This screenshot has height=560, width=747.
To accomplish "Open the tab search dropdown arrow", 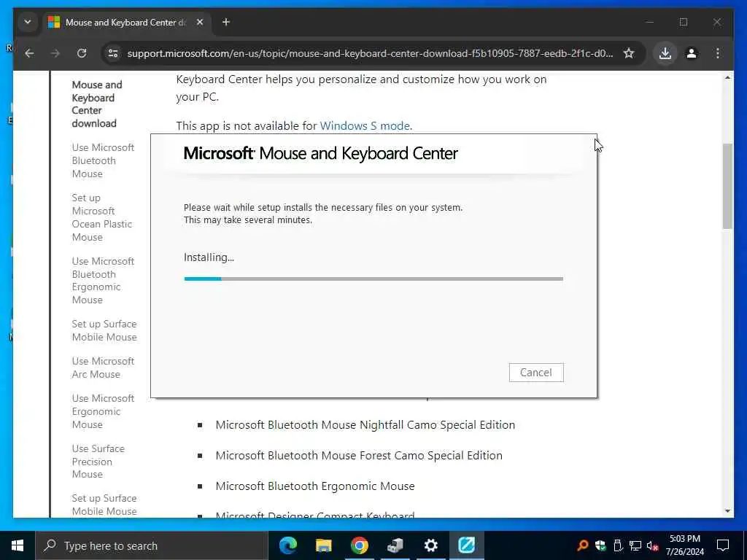I will click(28, 22).
